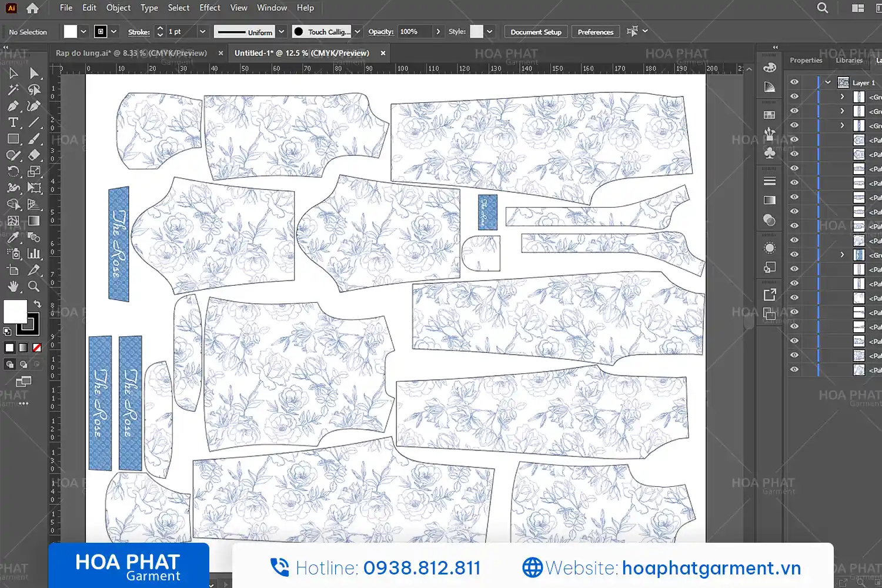Screen dimensions: 882x588
Task: Open the Window menu
Action: pyautogui.click(x=272, y=8)
